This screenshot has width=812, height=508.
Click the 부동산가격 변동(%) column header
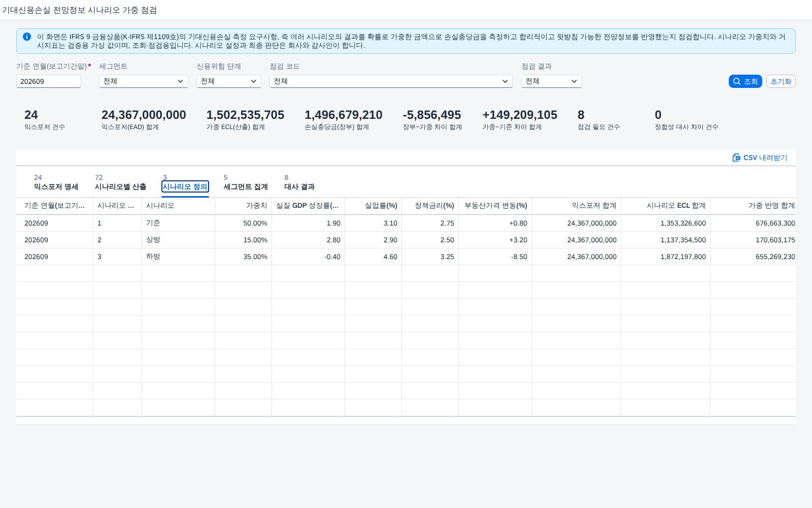(495, 206)
